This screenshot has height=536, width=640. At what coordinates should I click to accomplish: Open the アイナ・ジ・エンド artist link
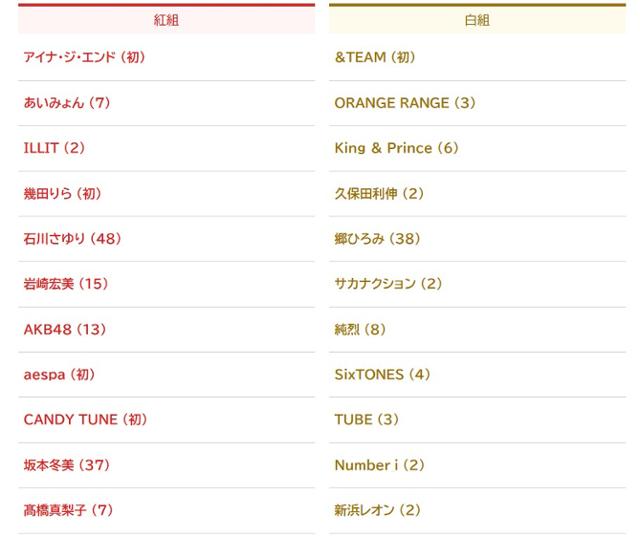click(84, 57)
